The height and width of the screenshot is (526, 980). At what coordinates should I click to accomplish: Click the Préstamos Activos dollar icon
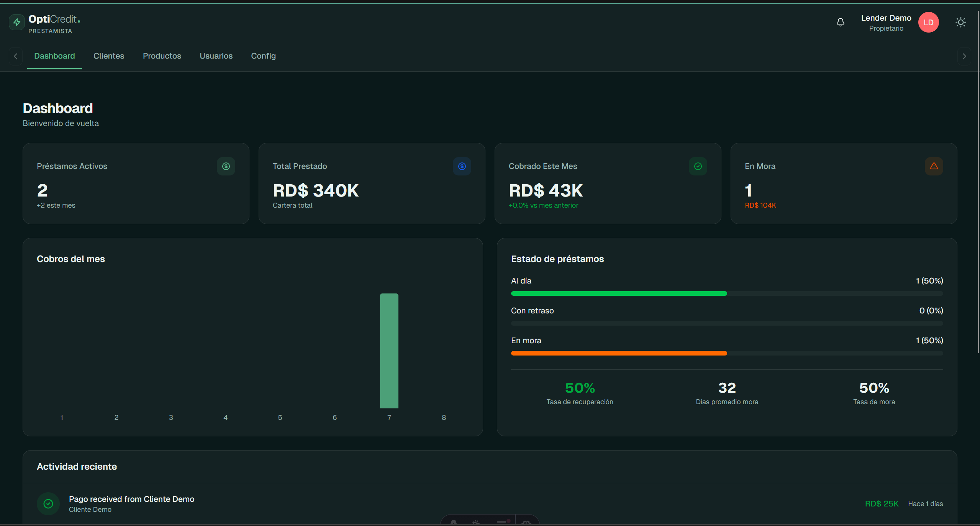226,166
